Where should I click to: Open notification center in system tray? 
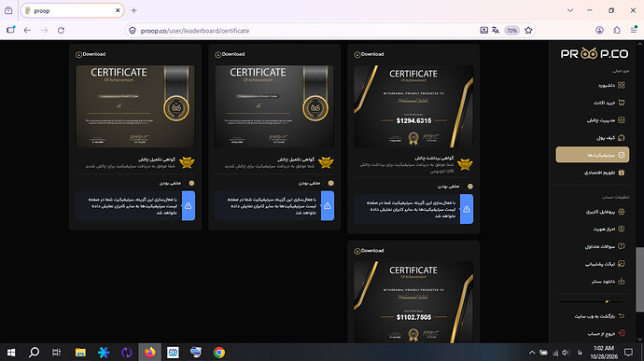point(628,353)
